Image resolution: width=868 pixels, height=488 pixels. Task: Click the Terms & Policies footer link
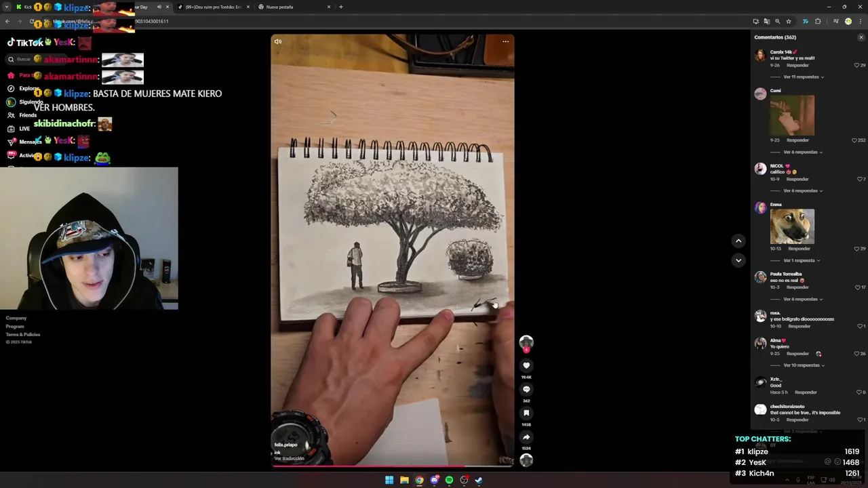(x=23, y=334)
